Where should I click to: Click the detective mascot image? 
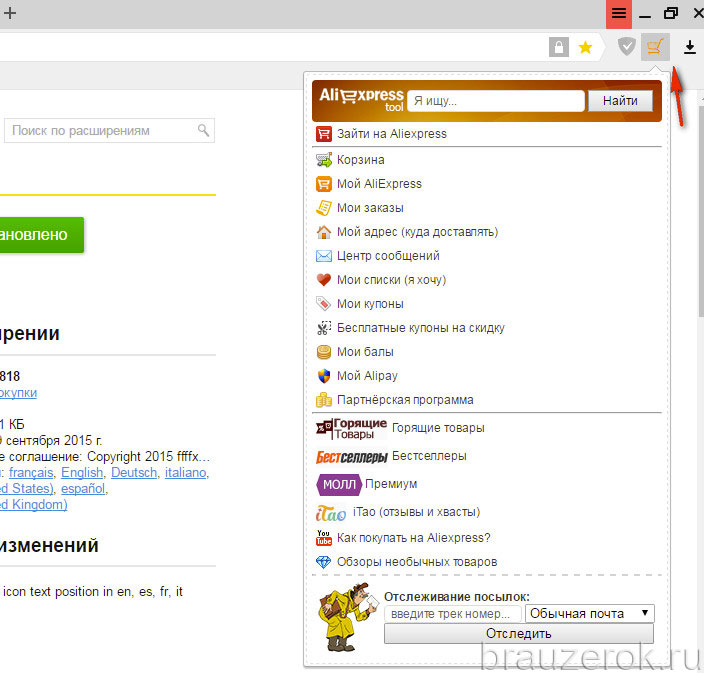pos(349,617)
